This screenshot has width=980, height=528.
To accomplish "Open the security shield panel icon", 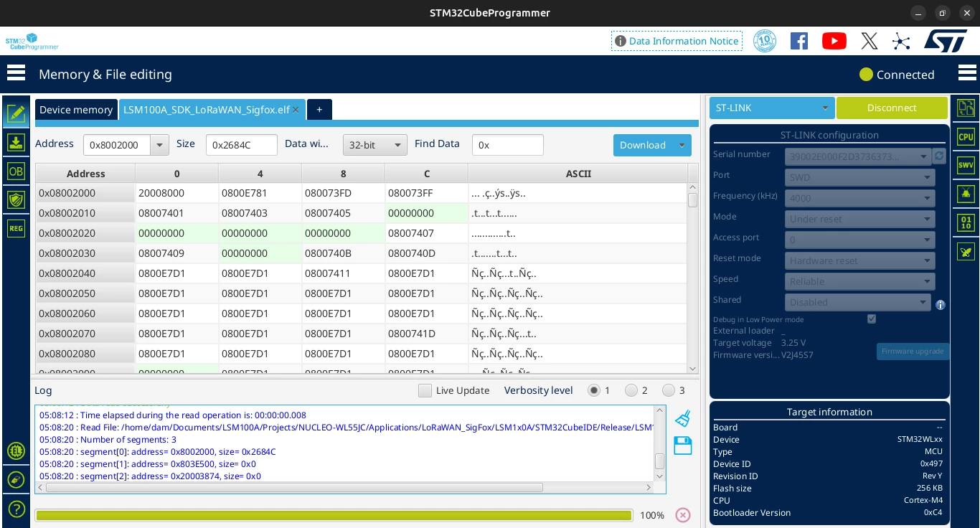I will (16, 199).
